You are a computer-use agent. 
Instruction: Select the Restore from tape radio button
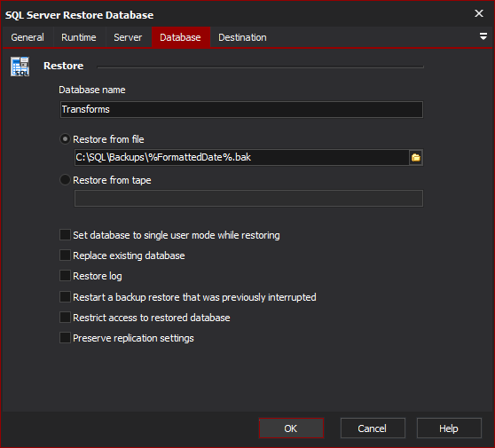coord(65,180)
